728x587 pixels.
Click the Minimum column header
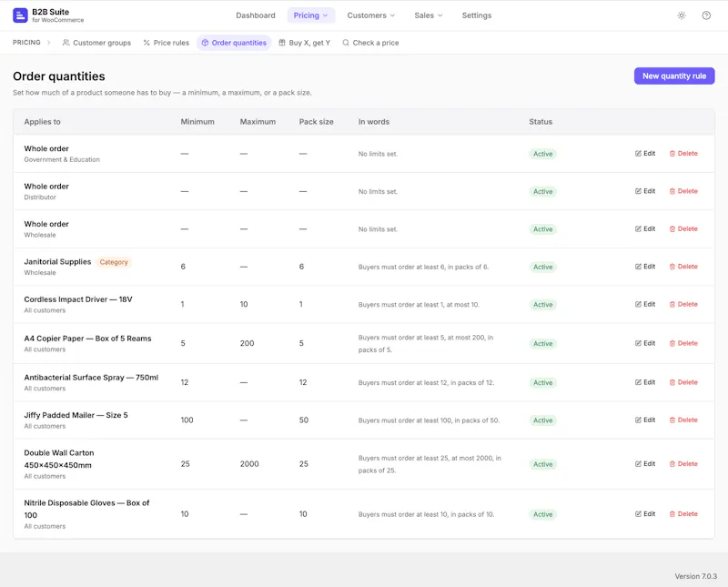click(x=197, y=122)
